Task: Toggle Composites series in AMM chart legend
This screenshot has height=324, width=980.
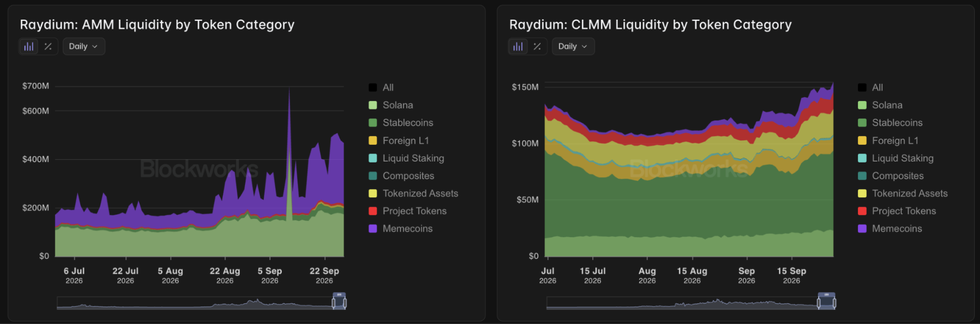Action: [x=402, y=176]
